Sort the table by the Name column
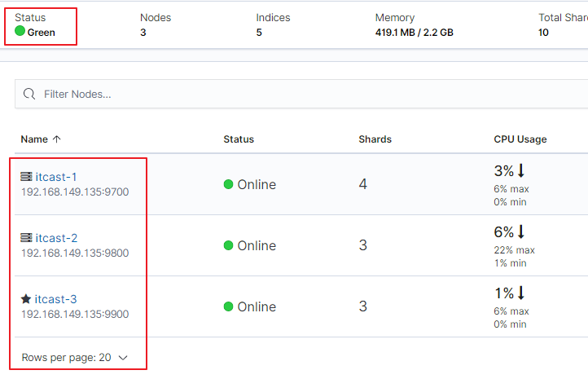The height and width of the screenshot is (379, 588). point(34,139)
